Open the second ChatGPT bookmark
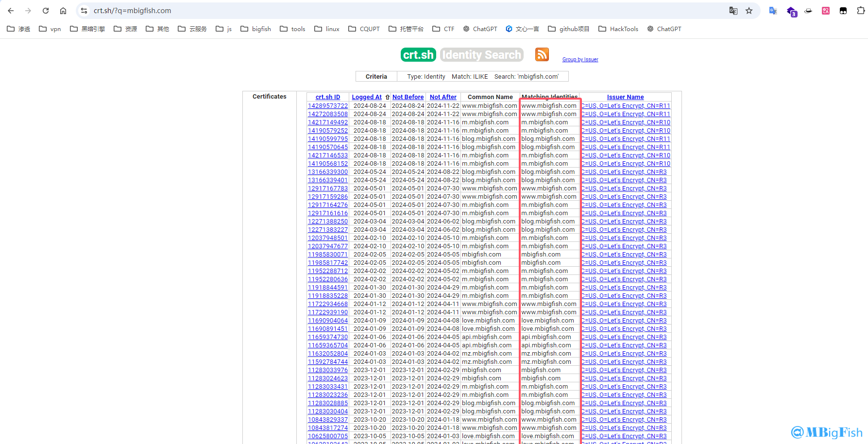The image size is (868, 444). pos(664,29)
